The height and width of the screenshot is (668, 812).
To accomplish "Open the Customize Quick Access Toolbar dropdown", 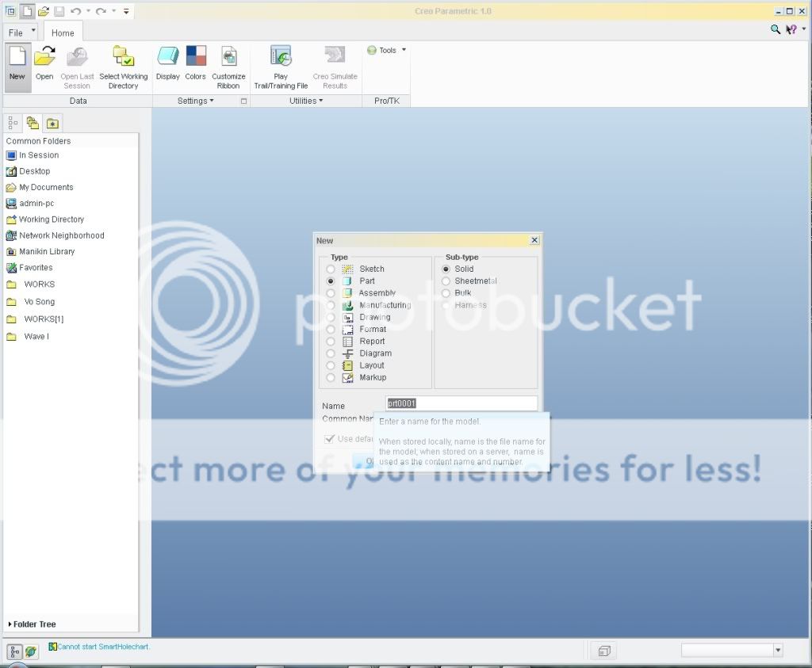I will [x=126, y=11].
